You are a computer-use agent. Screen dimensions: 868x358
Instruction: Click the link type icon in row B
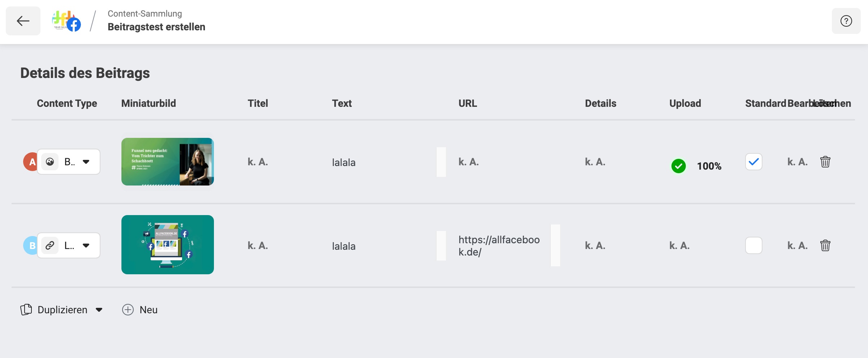[50, 245]
